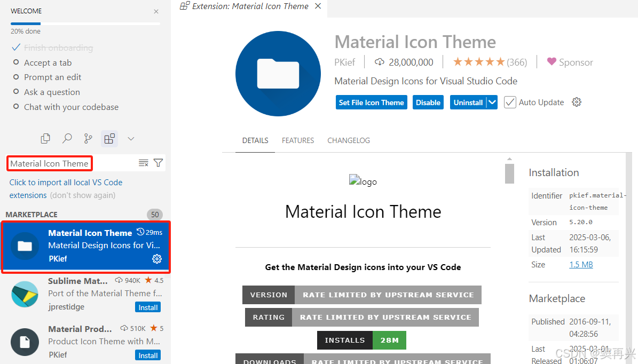Select the Extension: Material Icon Theme tab

[250, 6]
